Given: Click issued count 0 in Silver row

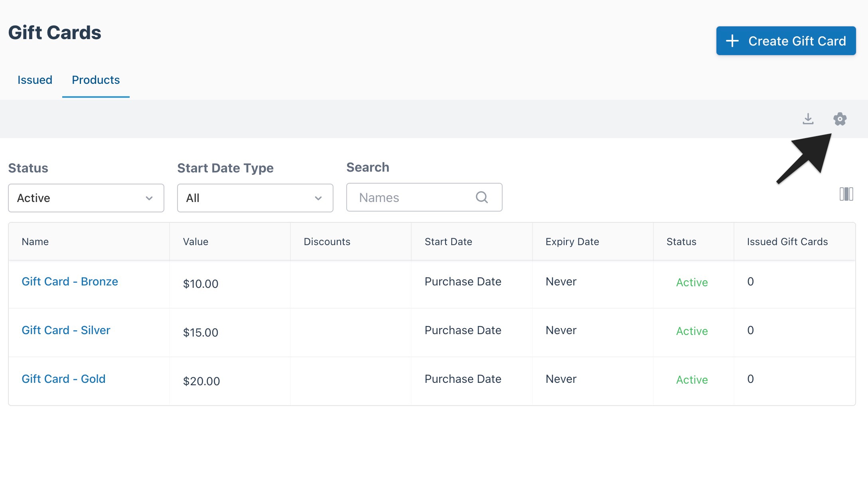Looking at the screenshot, I should [x=750, y=330].
